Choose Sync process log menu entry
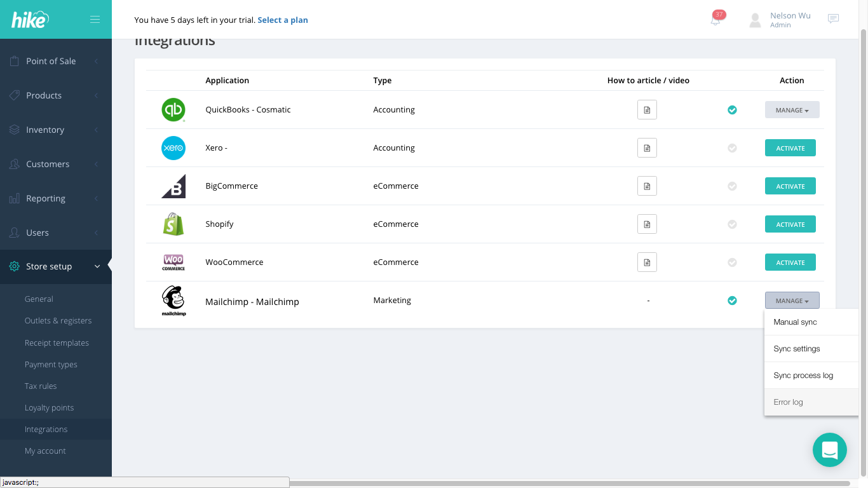The image size is (868, 488). [x=803, y=376]
